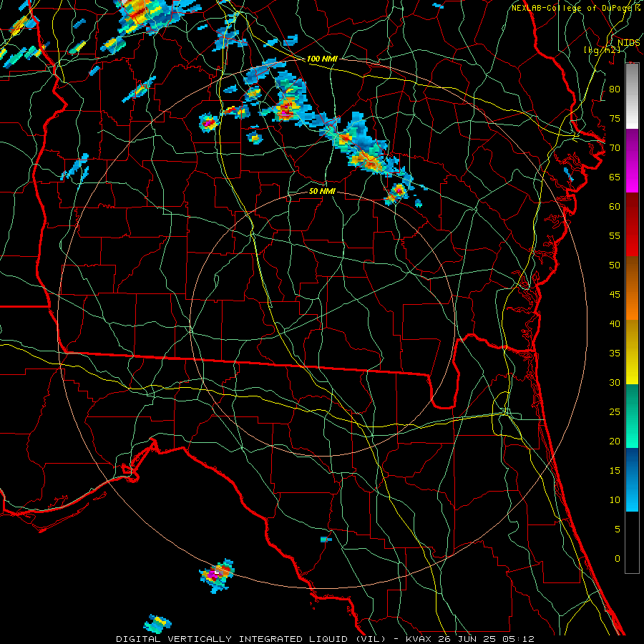Viewport: 644px width, 644px height.
Task: Click the 55 value on the legend
Action: tap(615, 235)
